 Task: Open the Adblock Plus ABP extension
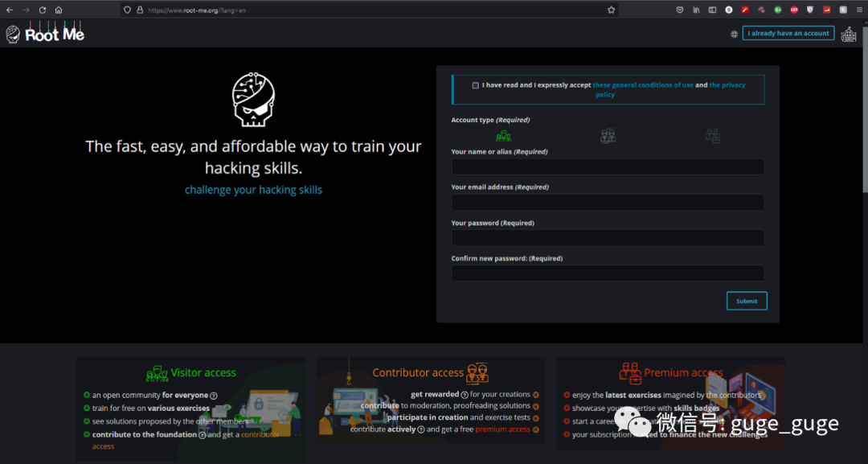794,10
